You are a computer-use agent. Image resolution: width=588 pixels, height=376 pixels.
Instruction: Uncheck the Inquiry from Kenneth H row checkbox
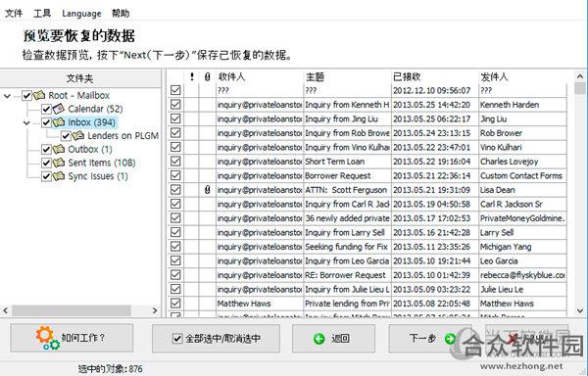point(175,105)
